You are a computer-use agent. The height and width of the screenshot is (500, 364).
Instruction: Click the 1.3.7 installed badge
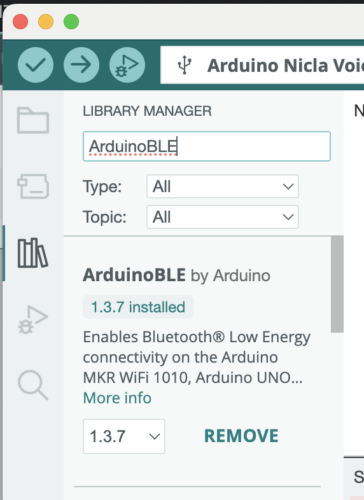(138, 307)
